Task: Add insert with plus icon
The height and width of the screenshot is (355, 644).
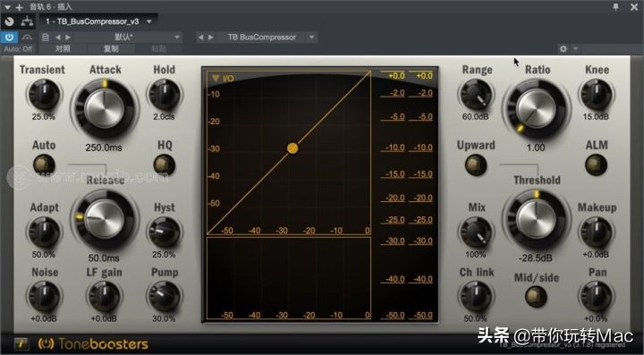Action: pyautogui.click(x=19, y=7)
